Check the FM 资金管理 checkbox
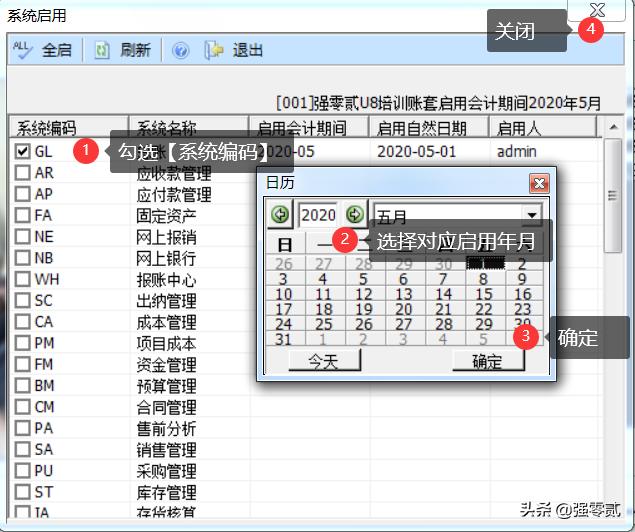Image resolution: width=635 pixels, height=532 pixels. tap(23, 364)
